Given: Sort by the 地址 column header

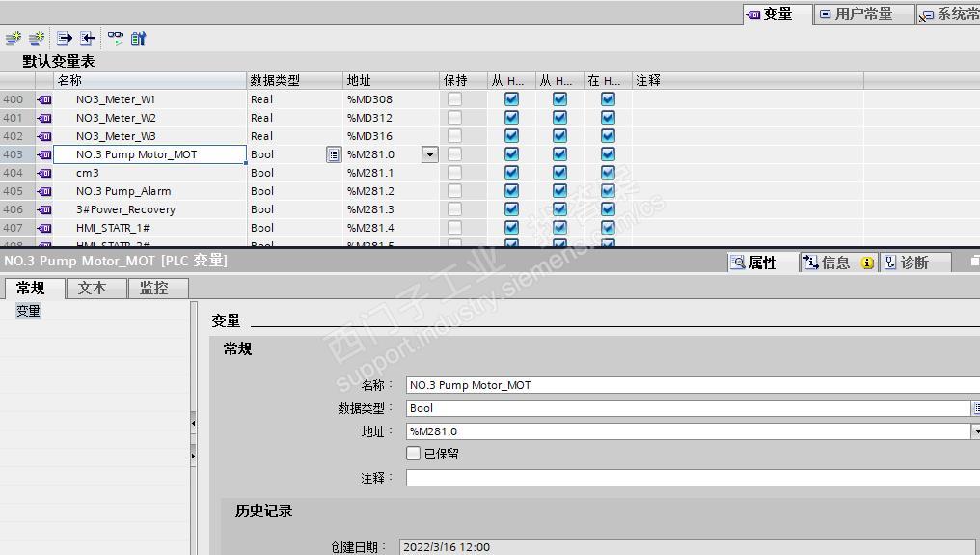Looking at the screenshot, I should [x=391, y=81].
